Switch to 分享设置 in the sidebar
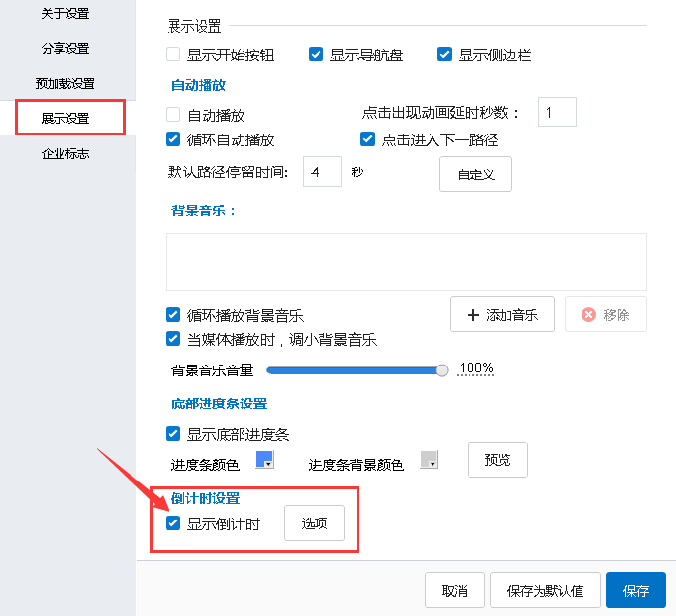676x616 pixels. tap(65, 49)
